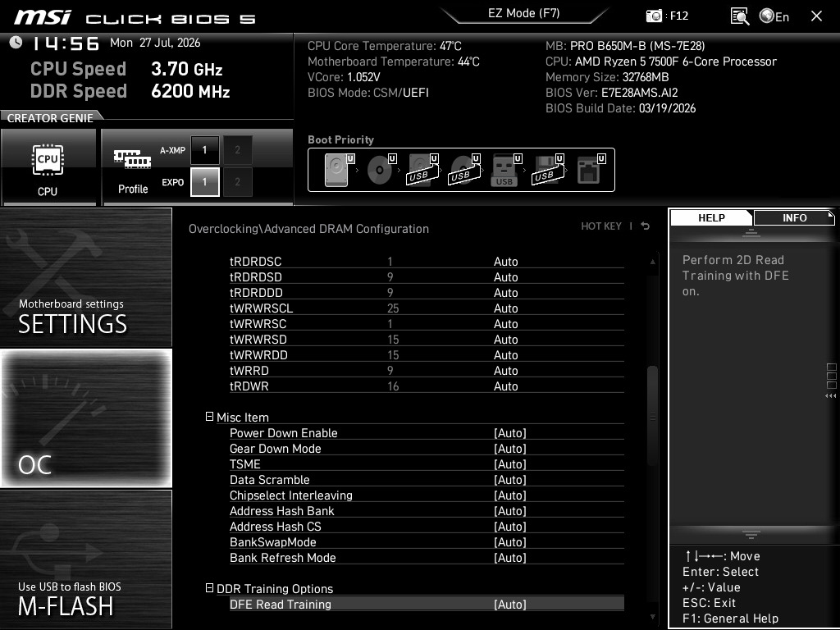The height and width of the screenshot is (630, 840).
Task: Click the MSI logo
Action: [x=43, y=17]
